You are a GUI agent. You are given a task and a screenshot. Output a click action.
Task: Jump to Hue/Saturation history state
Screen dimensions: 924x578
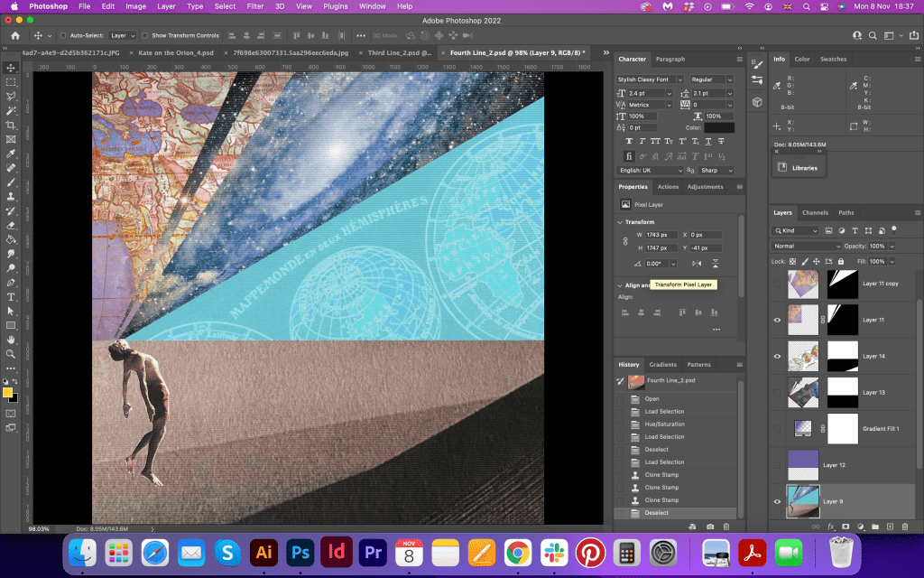point(664,424)
